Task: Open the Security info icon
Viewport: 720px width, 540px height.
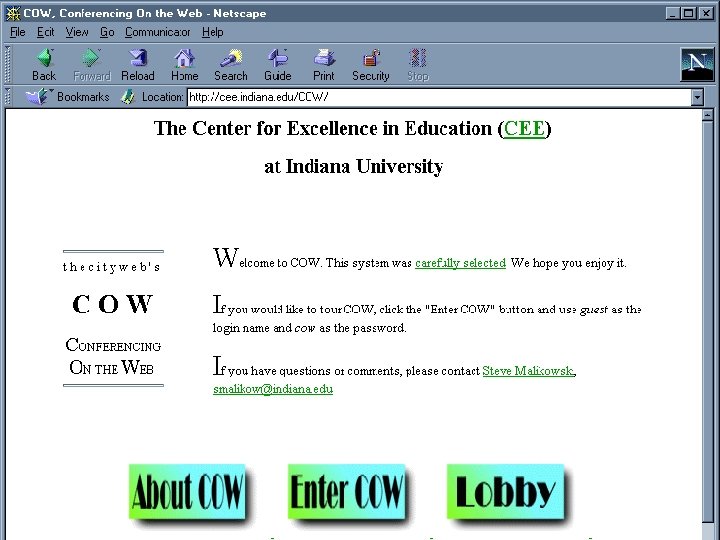Action: [x=371, y=65]
